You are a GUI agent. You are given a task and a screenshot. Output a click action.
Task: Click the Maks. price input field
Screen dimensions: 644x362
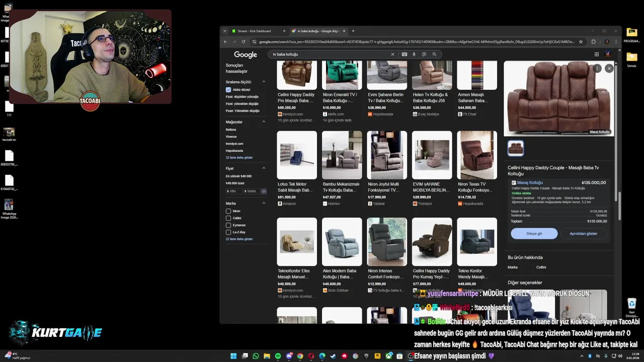point(251,191)
